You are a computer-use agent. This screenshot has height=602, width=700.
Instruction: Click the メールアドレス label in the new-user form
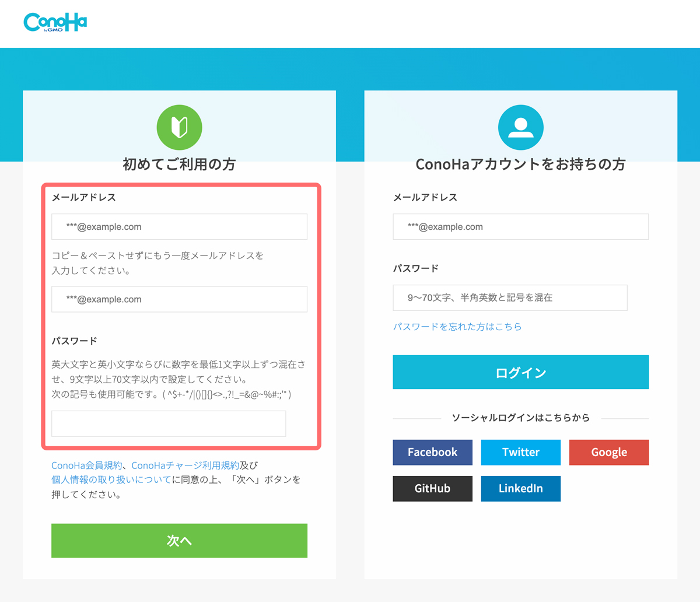tap(83, 197)
